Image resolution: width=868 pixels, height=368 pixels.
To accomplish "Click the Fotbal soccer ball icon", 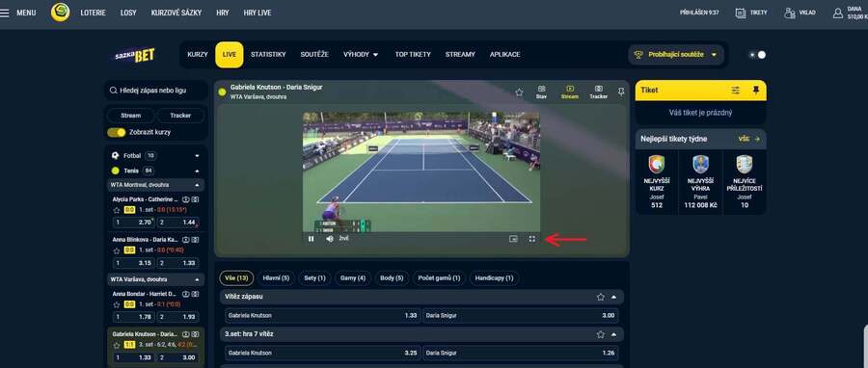I will pyautogui.click(x=115, y=156).
